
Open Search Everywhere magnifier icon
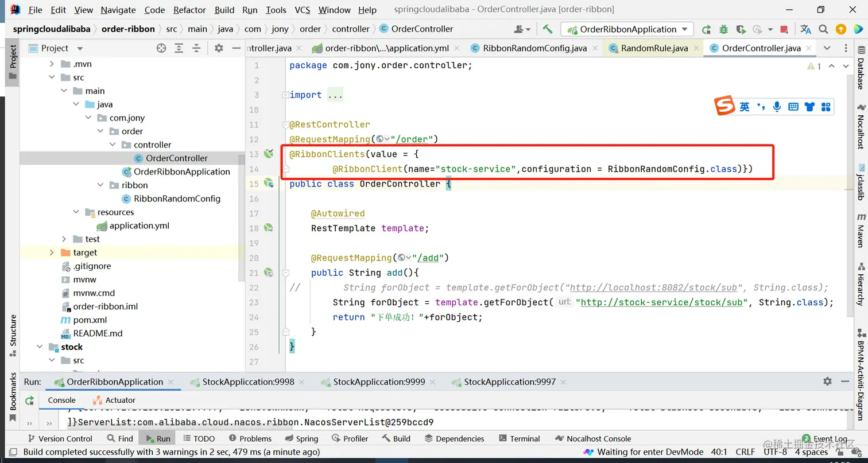coord(824,29)
